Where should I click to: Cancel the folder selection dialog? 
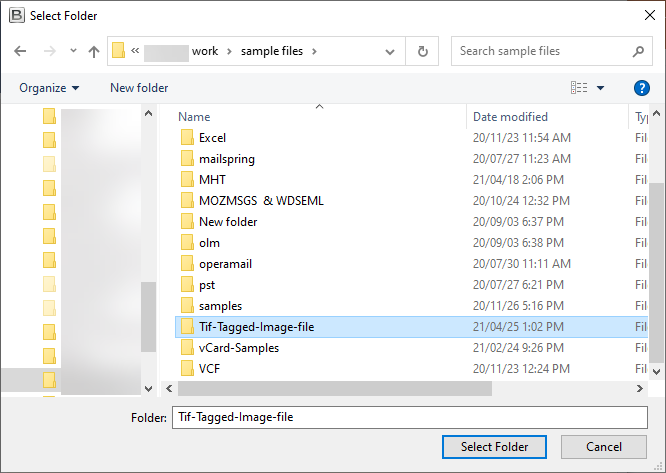tap(604, 447)
